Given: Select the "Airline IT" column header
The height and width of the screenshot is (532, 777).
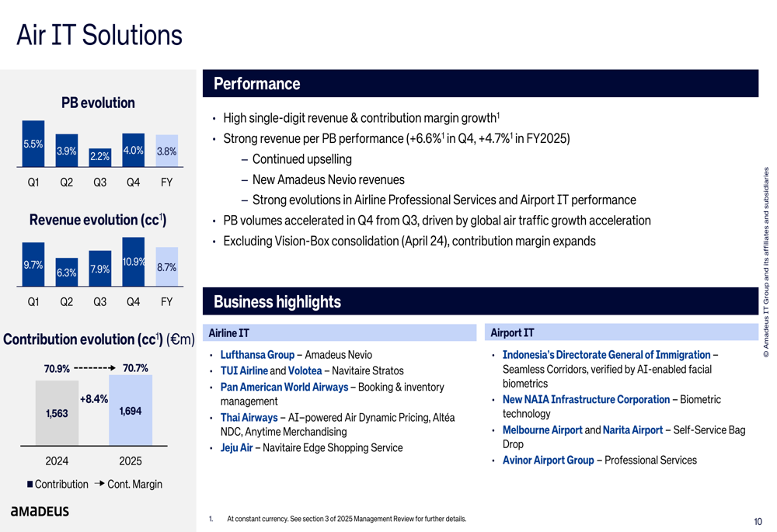Looking at the screenshot, I should point(340,333).
